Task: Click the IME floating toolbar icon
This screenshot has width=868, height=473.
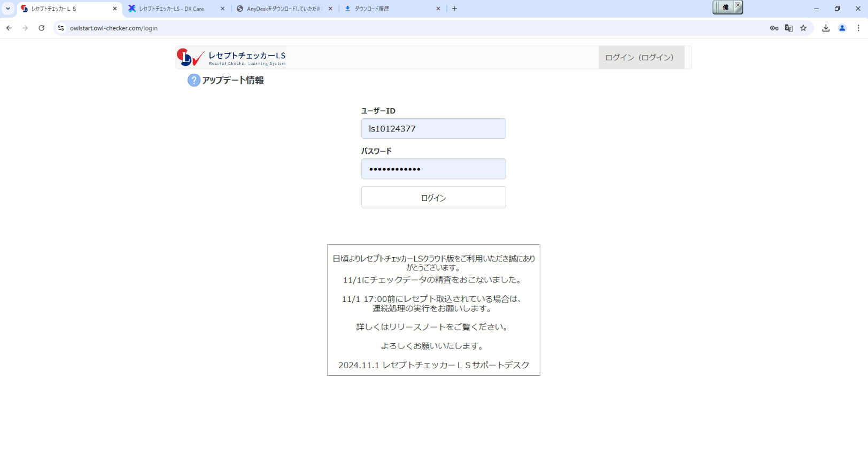Action: [x=725, y=7]
